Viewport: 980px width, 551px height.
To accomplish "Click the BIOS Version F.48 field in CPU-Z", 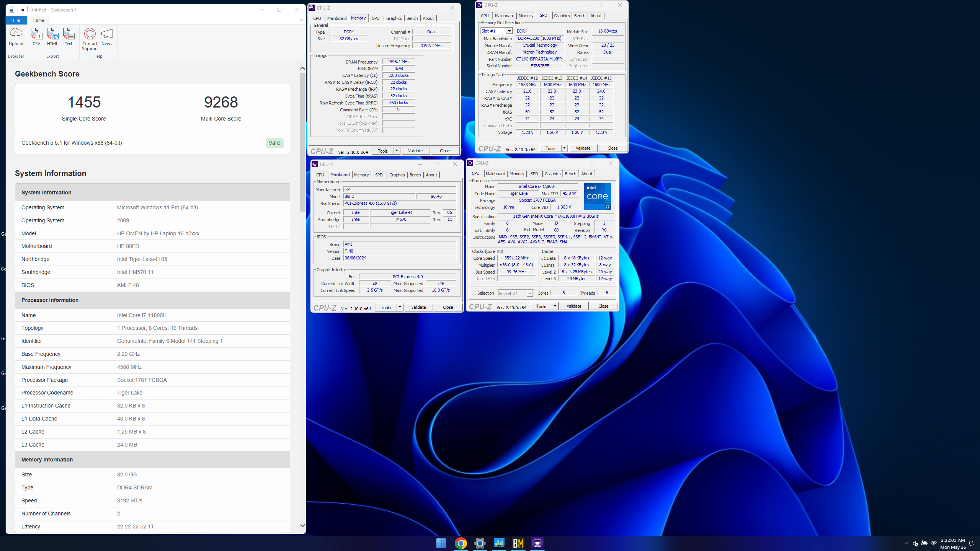I will click(400, 251).
